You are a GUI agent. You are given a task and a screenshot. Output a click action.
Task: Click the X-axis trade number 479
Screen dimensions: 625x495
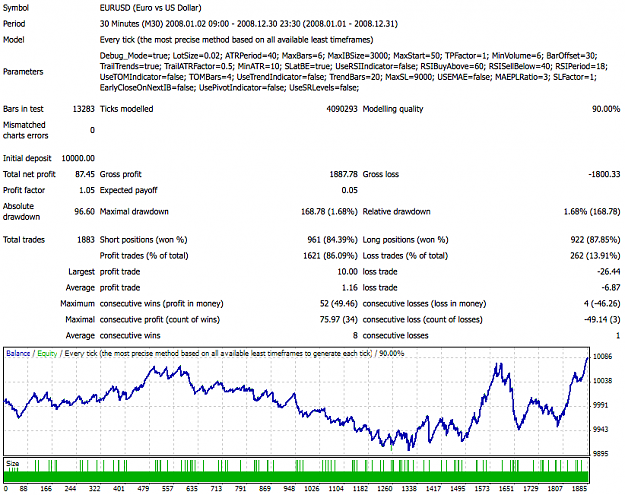(143, 489)
